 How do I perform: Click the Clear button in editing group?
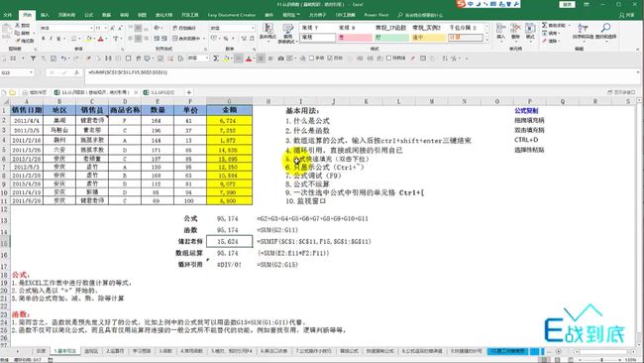click(x=550, y=41)
